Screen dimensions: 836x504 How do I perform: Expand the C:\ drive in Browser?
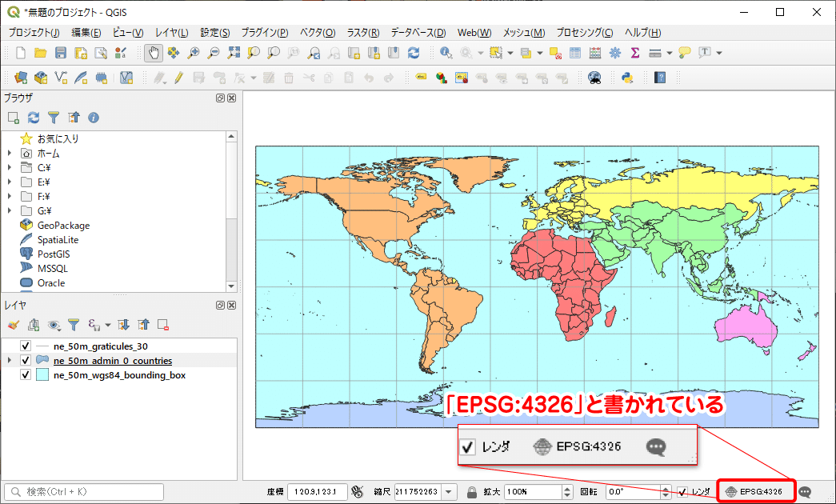point(8,166)
